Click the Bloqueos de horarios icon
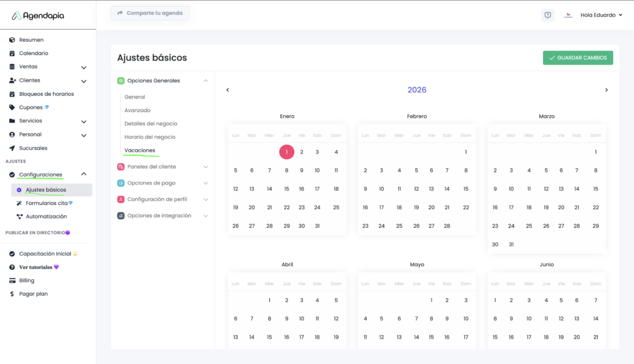The width and height of the screenshot is (634, 364). (x=12, y=94)
